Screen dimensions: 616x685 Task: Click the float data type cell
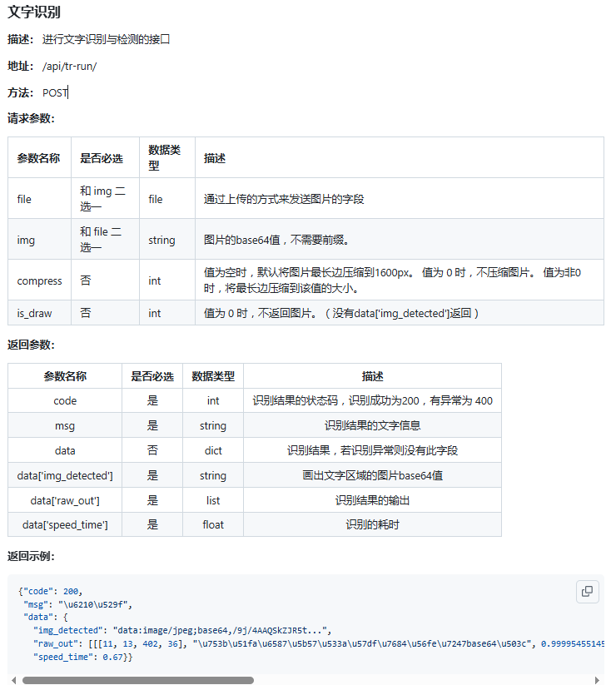(213, 524)
